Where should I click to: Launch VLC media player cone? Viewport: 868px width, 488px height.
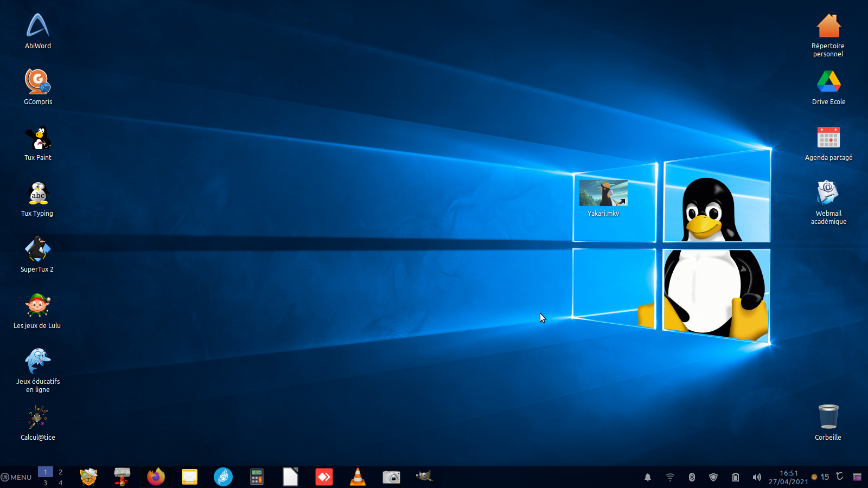click(x=358, y=477)
